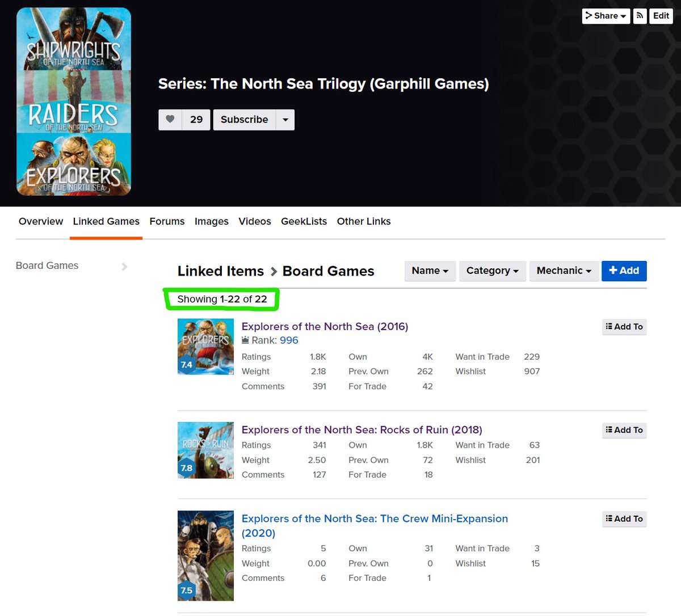Click the 907 wishlist value

(x=532, y=372)
